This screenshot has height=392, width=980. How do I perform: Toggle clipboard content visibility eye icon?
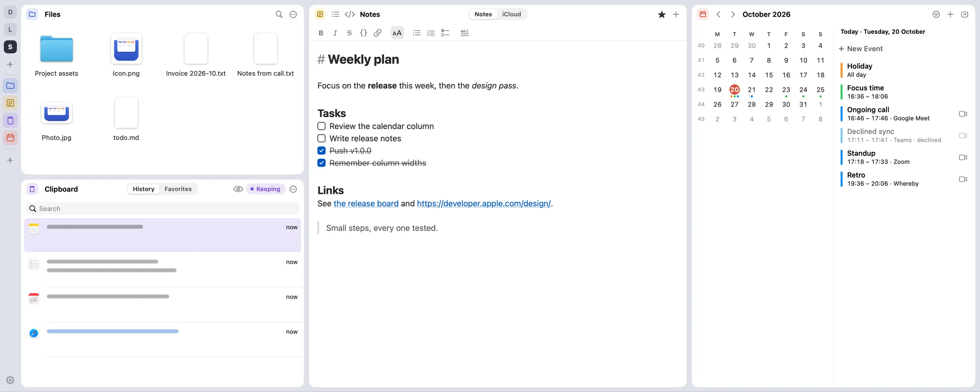click(238, 189)
